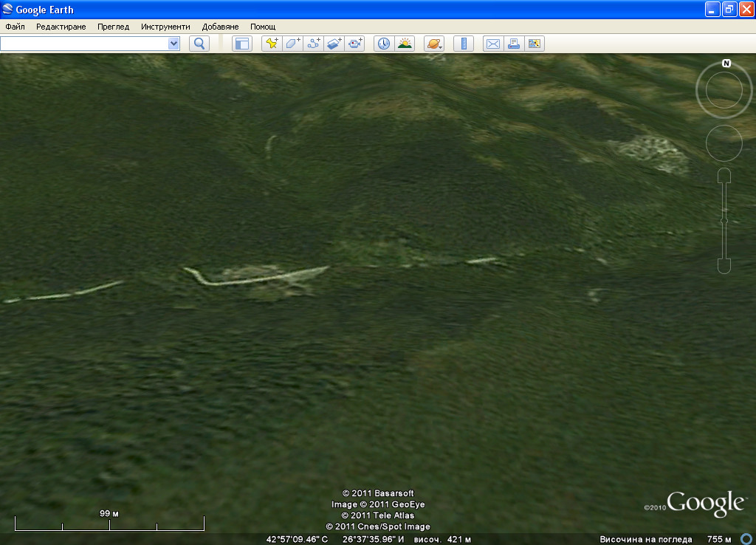The height and width of the screenshot is (545, 756).
Task: Add a placemark with pushpin icon
Action: click(272, 44)
